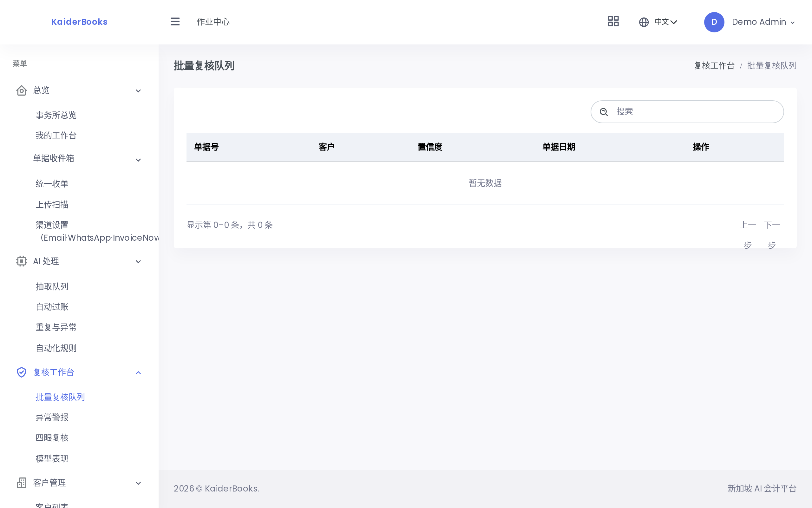Sort by 置信度 column header
The image size is (812, 508).
pos(430,147)
